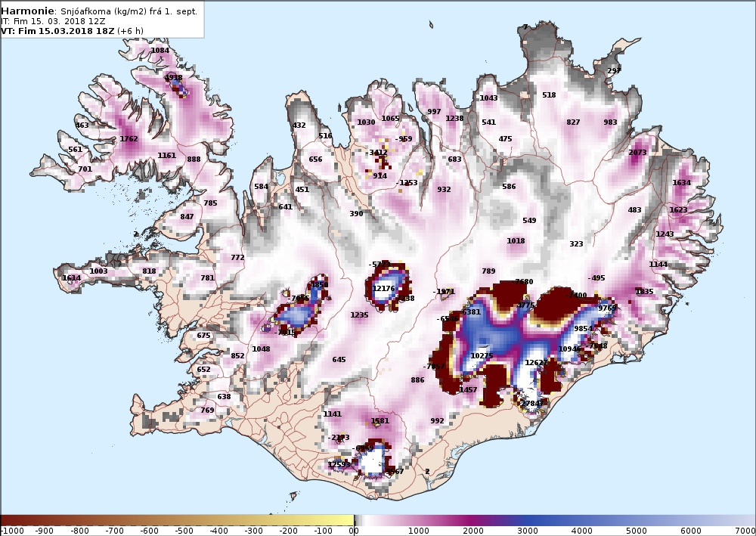Click the map value 1048

click(261, 349)
